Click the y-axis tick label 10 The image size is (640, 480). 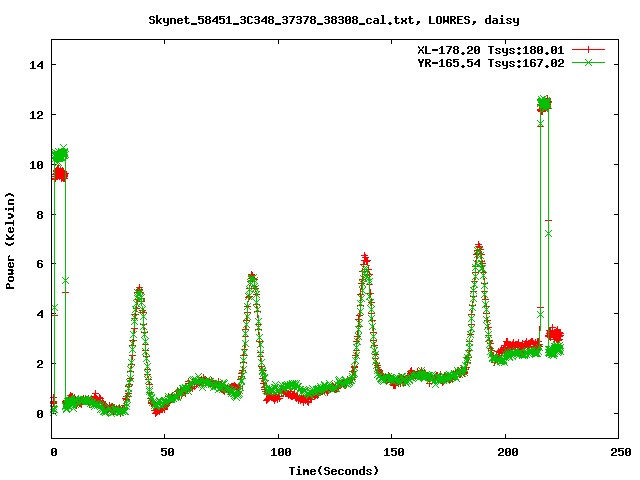click(x=36, y=164)
